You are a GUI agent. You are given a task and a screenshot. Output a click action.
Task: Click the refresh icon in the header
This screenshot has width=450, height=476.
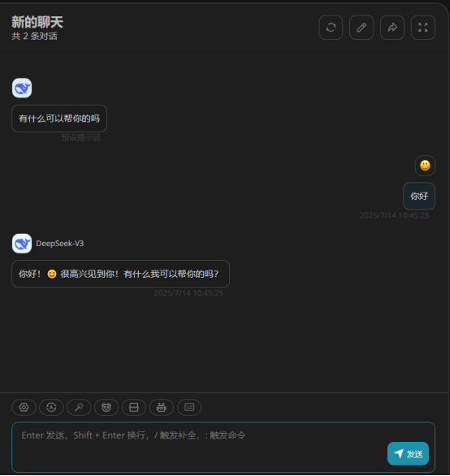coord(331,28)
